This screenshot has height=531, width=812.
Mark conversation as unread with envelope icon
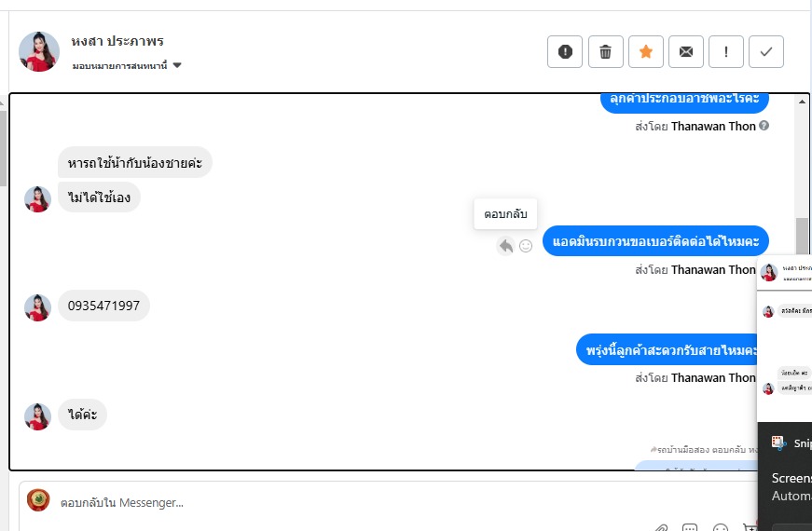coord(686,51)
